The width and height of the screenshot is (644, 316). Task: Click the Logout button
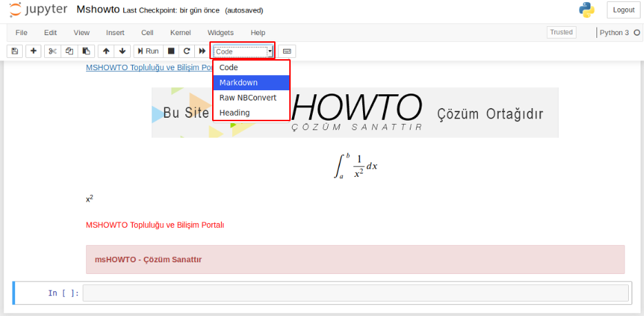pos(623,10)
